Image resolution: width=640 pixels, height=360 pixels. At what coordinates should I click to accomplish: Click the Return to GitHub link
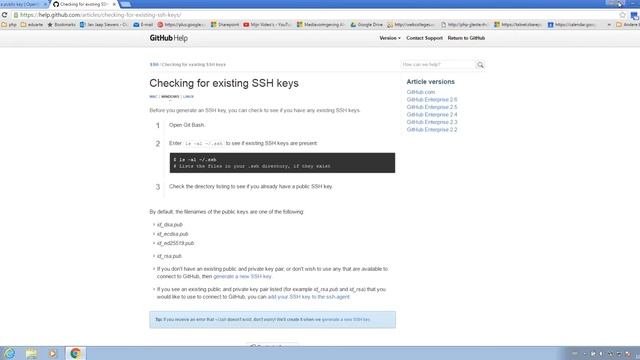tap(466, 38)
